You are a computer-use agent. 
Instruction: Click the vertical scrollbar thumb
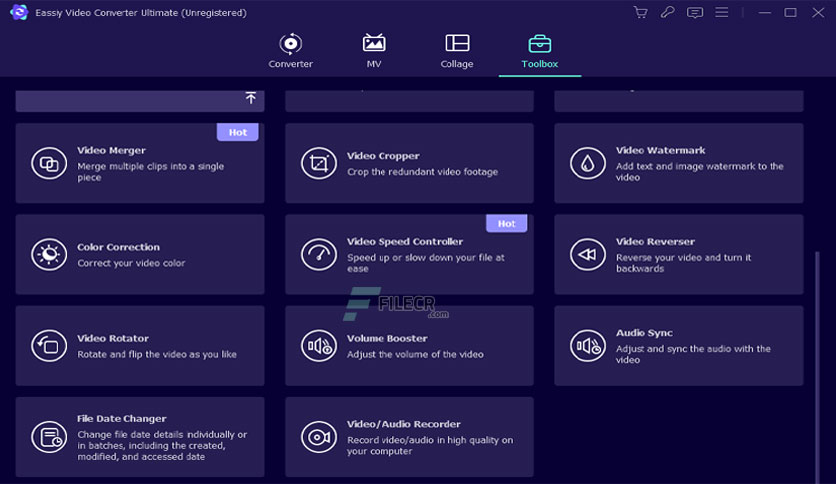[x=817, y=368]
